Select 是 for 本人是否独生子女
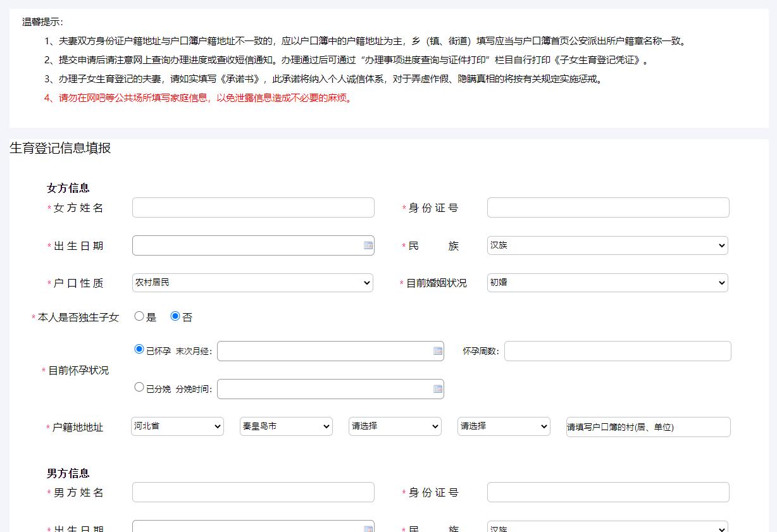 139,317
